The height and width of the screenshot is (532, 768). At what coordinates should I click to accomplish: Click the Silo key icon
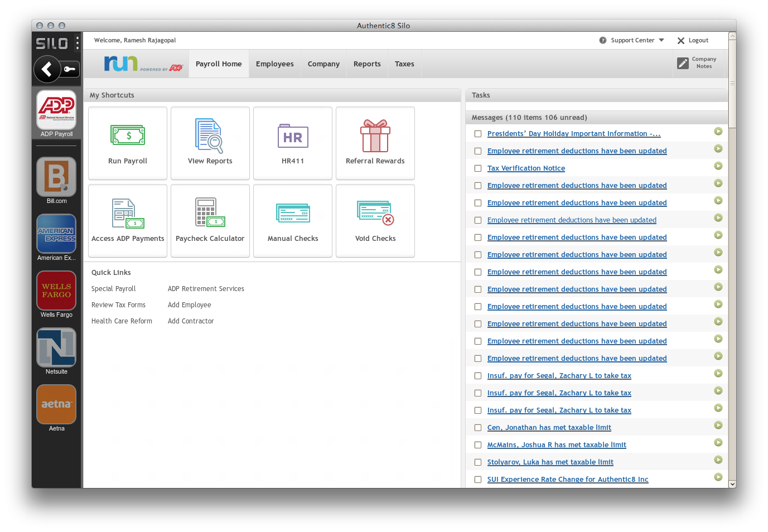(x=70, y=69)
